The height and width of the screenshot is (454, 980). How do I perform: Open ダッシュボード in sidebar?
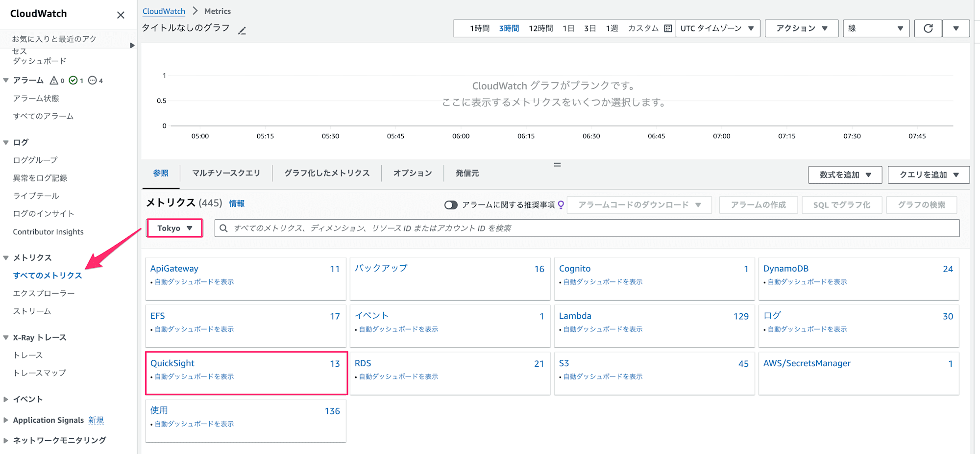pos(39,61)
